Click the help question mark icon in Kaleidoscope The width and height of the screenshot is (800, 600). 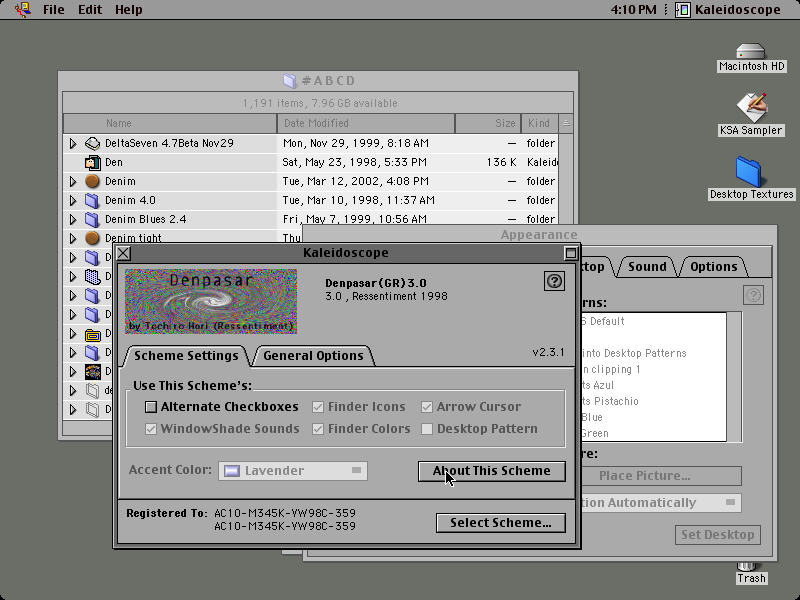coord(555,281)
